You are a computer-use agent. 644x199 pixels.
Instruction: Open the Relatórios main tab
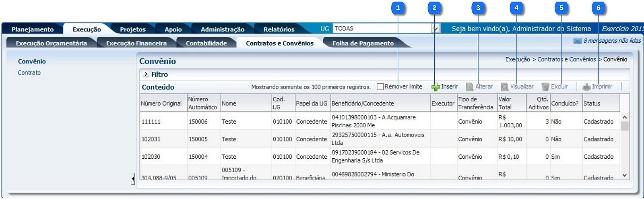point(279,29)
